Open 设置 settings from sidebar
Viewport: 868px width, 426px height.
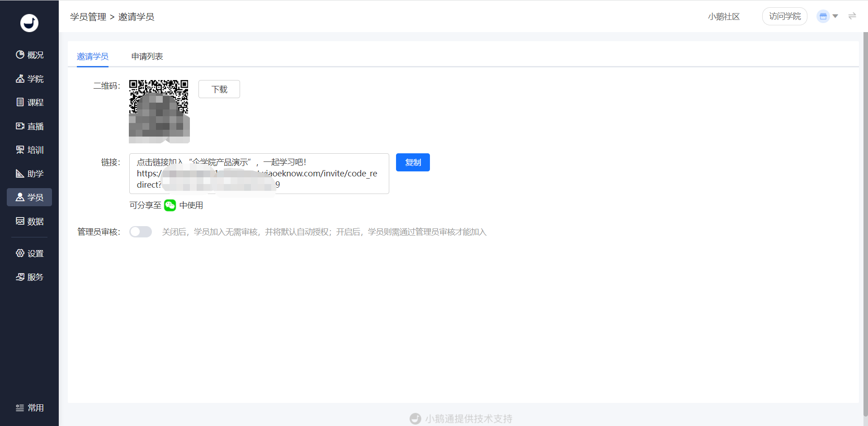pyautogui.click(x=29, y=253)
